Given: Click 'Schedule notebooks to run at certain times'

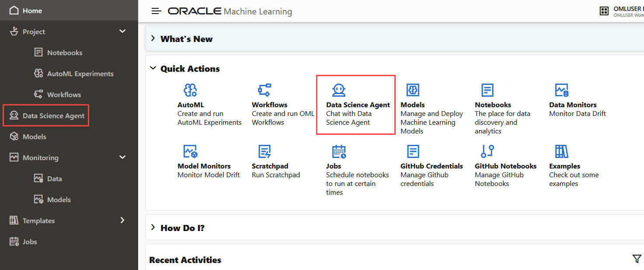Looking at the screenshot, I should (x=358, y=184).
